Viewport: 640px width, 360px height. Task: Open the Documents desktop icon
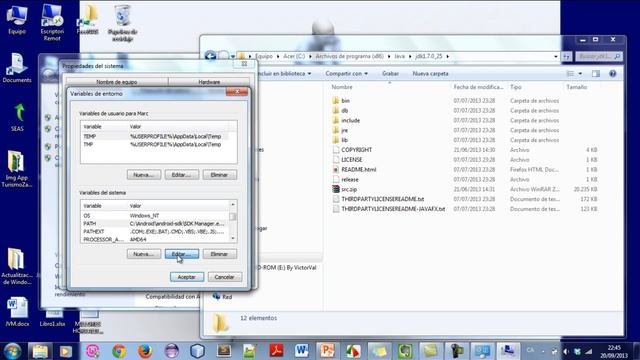[x=17, y=68]
